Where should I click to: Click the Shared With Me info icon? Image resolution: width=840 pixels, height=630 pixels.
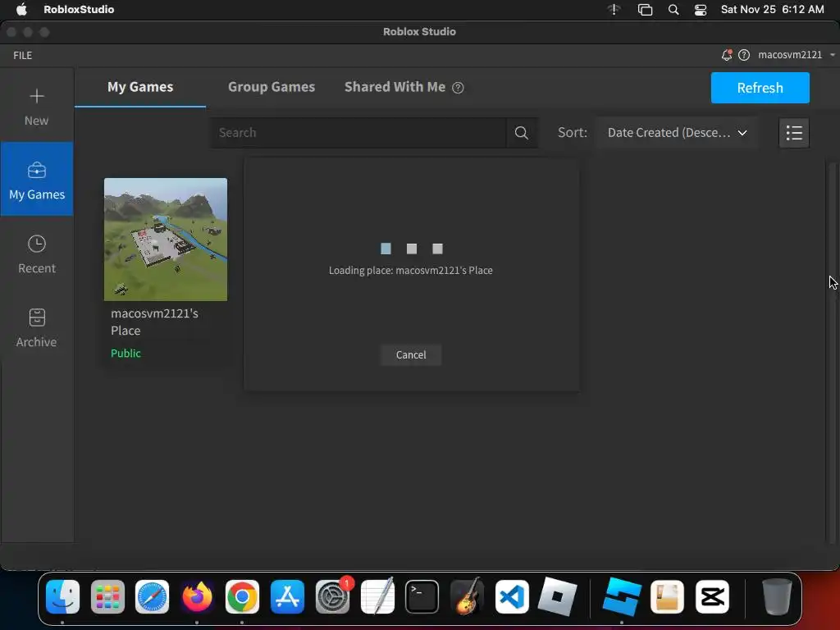[x=458, y=87]
